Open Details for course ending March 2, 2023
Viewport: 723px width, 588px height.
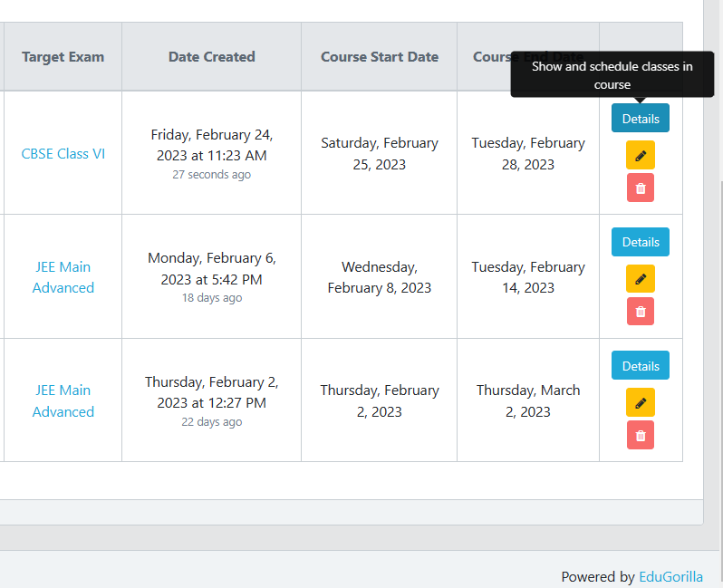641,365
